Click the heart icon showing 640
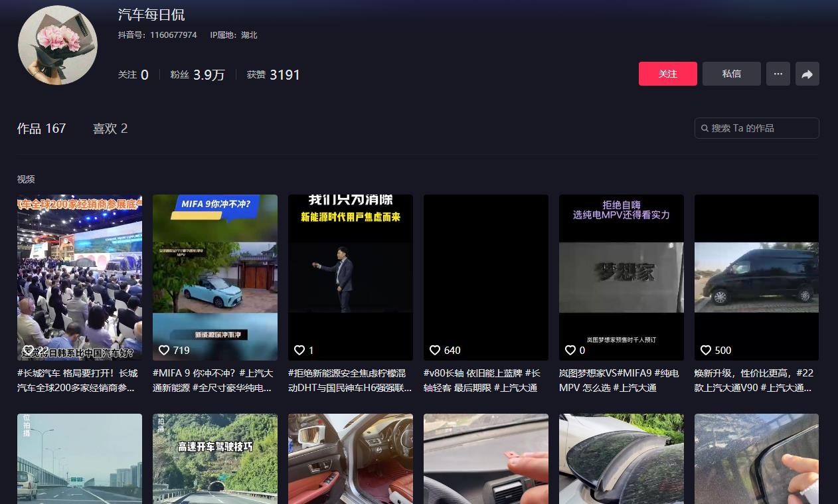This screenshot has width=838, height=504. pyautogui.click(x=435, y=350)
